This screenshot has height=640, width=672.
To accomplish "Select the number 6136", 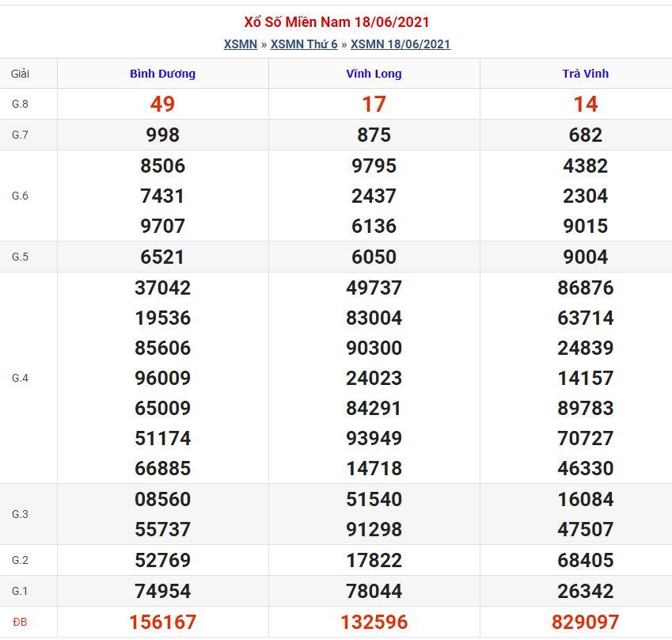I will coord(374,226).
